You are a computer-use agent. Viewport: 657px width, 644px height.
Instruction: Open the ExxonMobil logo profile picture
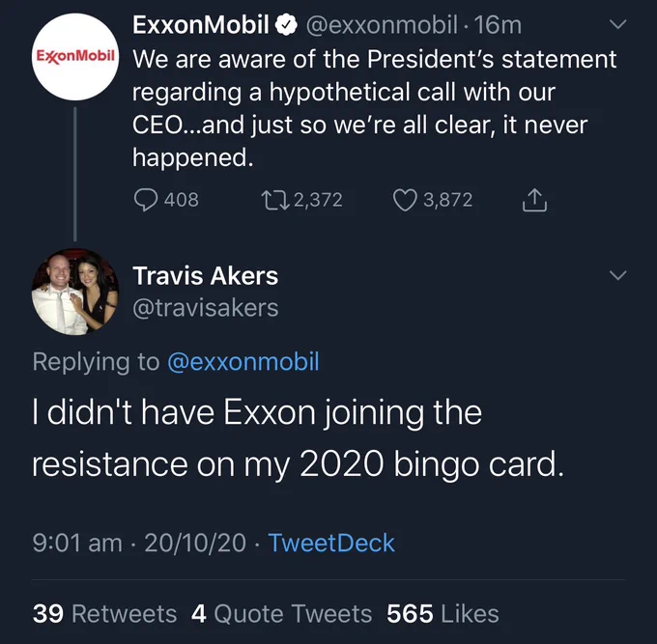[x=75, y=57]
